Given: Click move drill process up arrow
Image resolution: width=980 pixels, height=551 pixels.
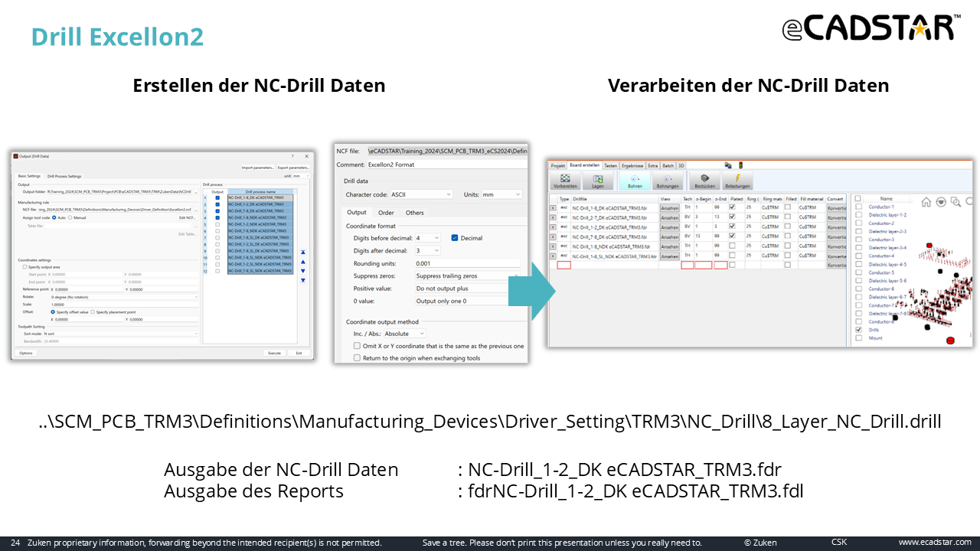Looking at the screenshot, I should click(303, 262).
